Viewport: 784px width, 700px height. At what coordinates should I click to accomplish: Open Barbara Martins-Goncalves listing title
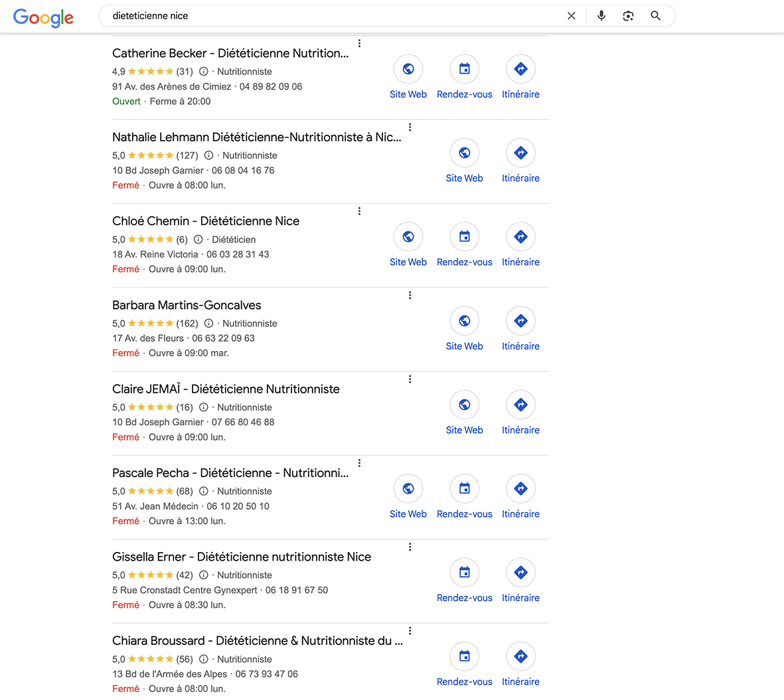pyautogui.click(x=187, y=305)
